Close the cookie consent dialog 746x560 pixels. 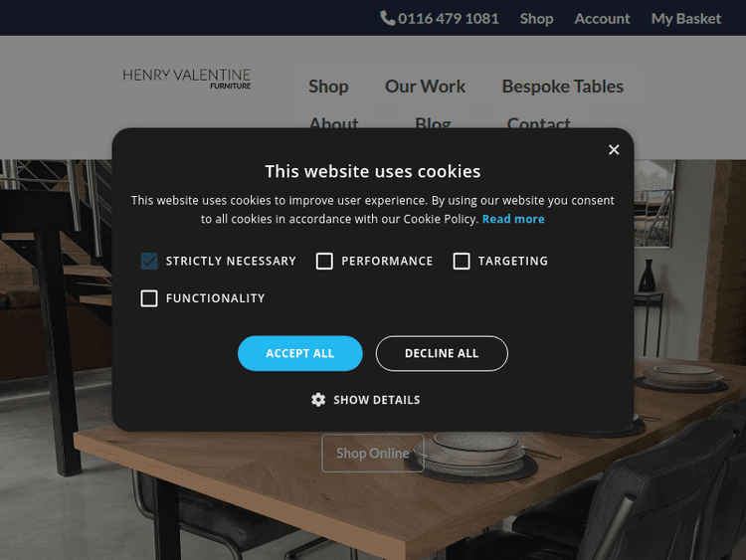click(614, 150)
